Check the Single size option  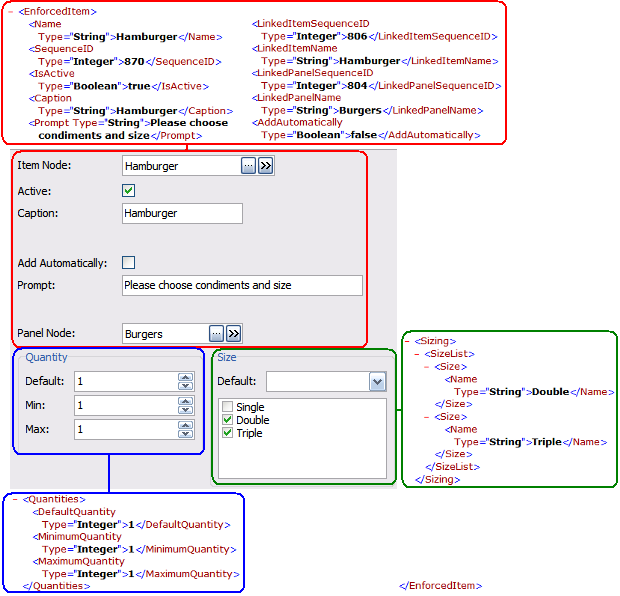[228, 407]
